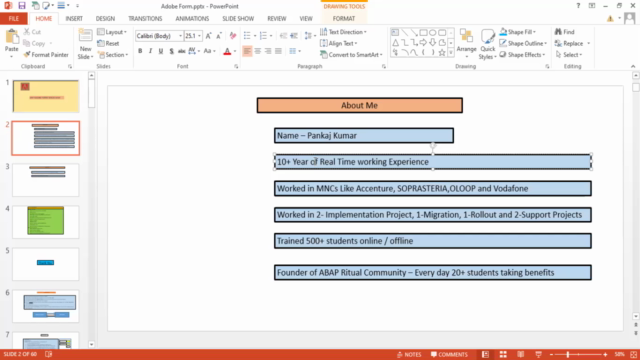Screen dimensions: 640x360
Task: Open the REVIEW tab
Action: tap(277, 18)
